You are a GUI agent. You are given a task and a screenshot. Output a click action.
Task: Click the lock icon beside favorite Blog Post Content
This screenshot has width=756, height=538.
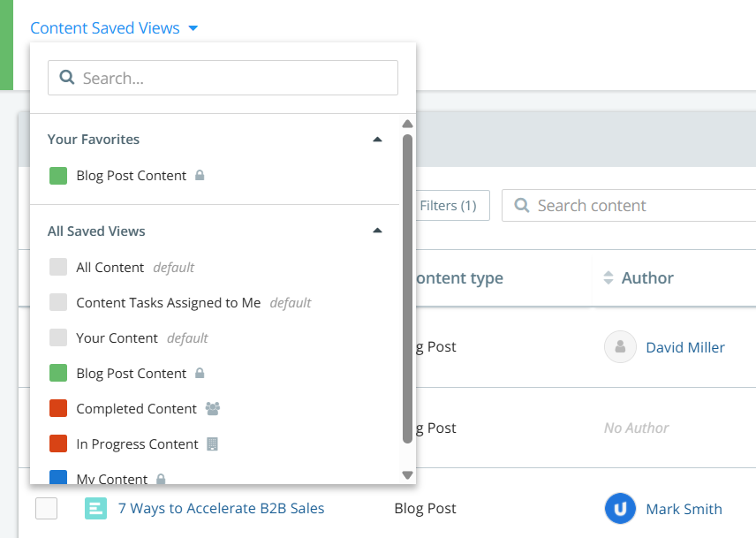pyautogui.click(x=200, y=176)
